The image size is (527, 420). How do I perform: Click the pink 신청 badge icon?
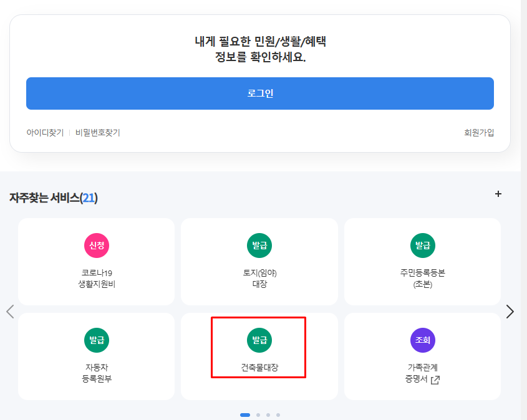point(97,246)
